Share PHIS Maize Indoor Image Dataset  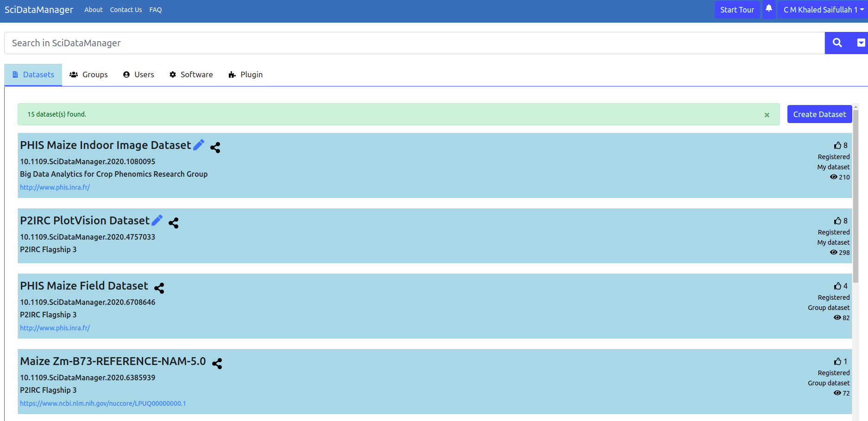pos(215,147)
